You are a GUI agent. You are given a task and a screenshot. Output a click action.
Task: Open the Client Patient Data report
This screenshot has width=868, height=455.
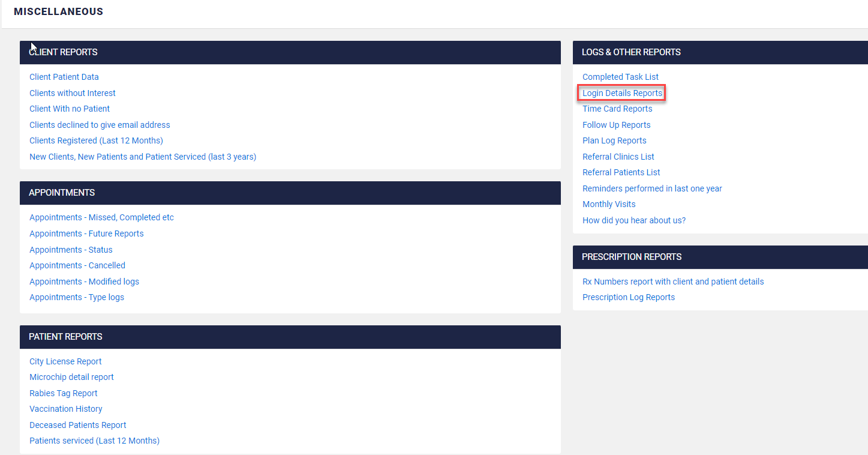coord(64,77)
